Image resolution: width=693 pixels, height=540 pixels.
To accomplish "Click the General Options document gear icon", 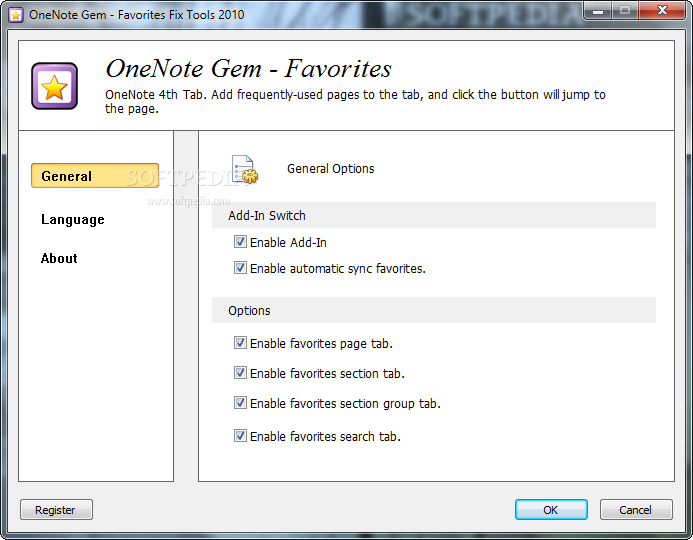I will (245, 169).
